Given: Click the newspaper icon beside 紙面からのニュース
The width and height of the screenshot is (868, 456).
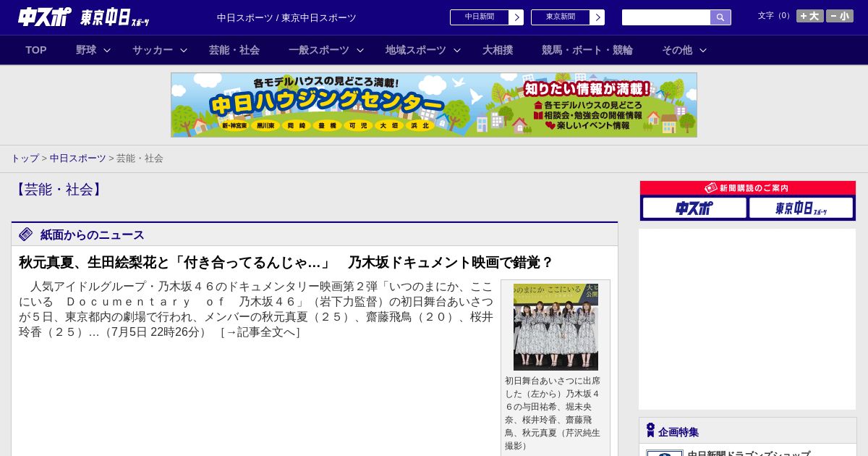Looking at the screenshot, I should [x=26, y=234].
